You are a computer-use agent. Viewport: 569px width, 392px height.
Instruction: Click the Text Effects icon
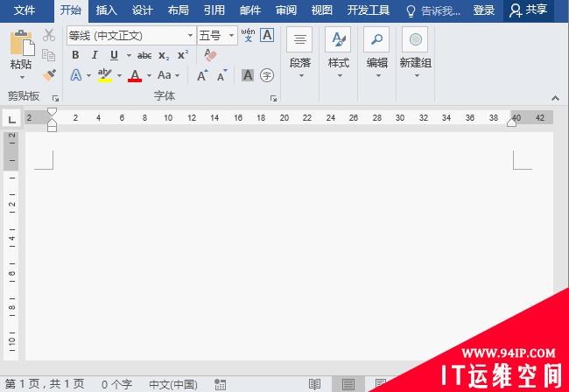click(76, 75)
